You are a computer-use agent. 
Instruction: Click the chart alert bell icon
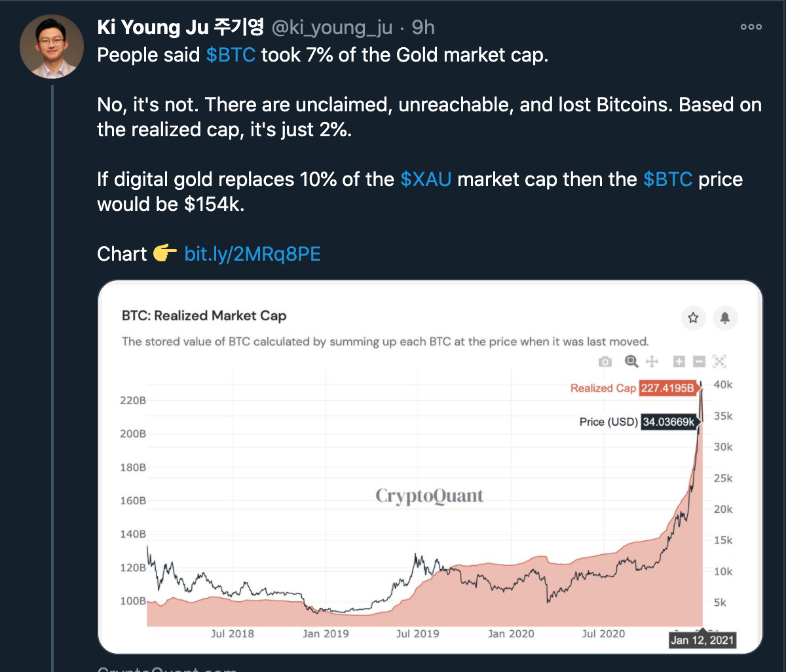point(725,318)
